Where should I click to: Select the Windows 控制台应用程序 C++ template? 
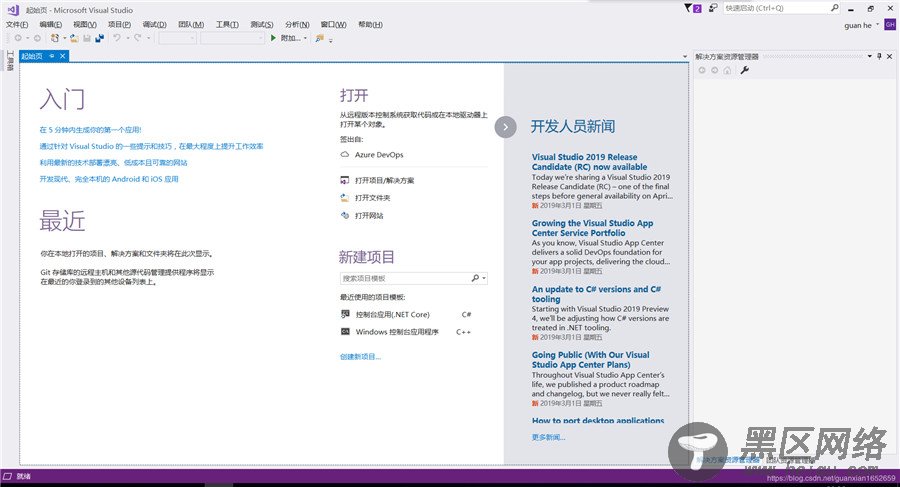406,332
